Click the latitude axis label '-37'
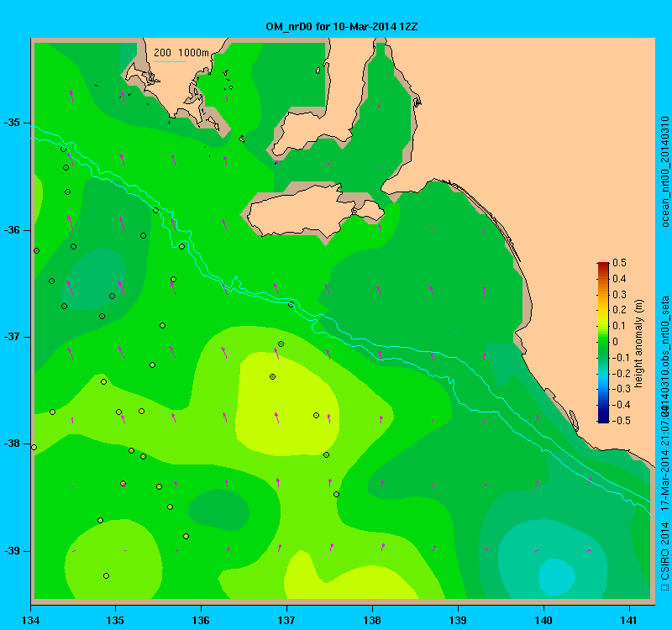 (x=12, y=337)
